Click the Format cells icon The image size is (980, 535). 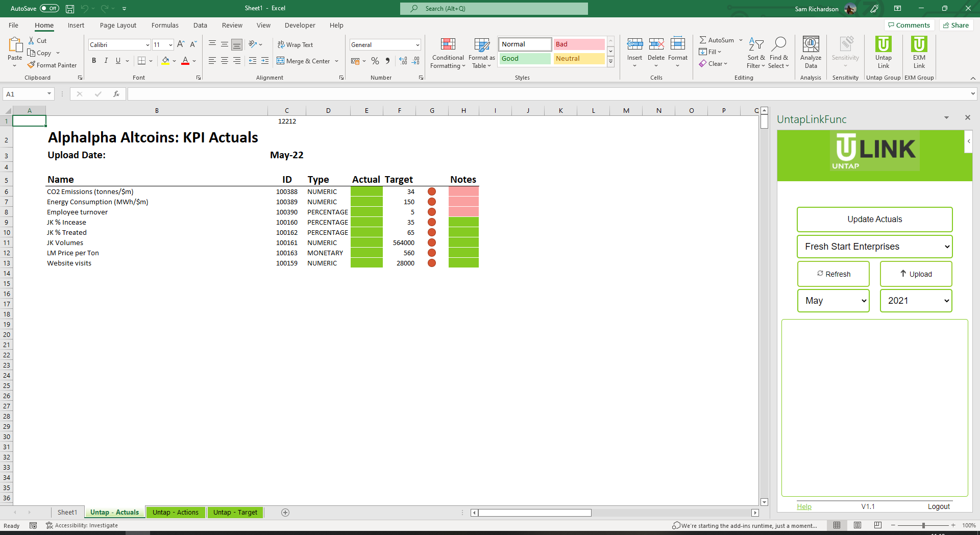coord(677,44)
